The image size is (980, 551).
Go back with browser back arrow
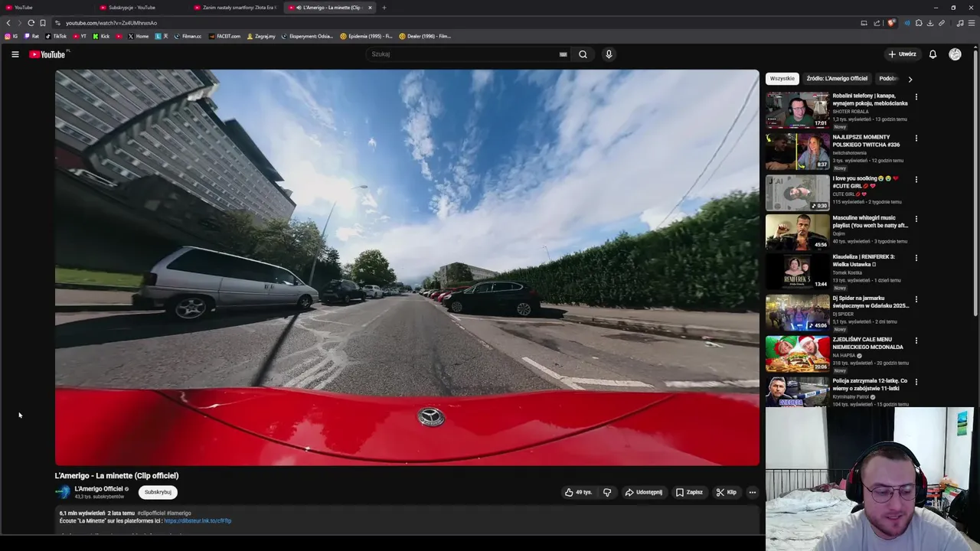coord(8,23)
